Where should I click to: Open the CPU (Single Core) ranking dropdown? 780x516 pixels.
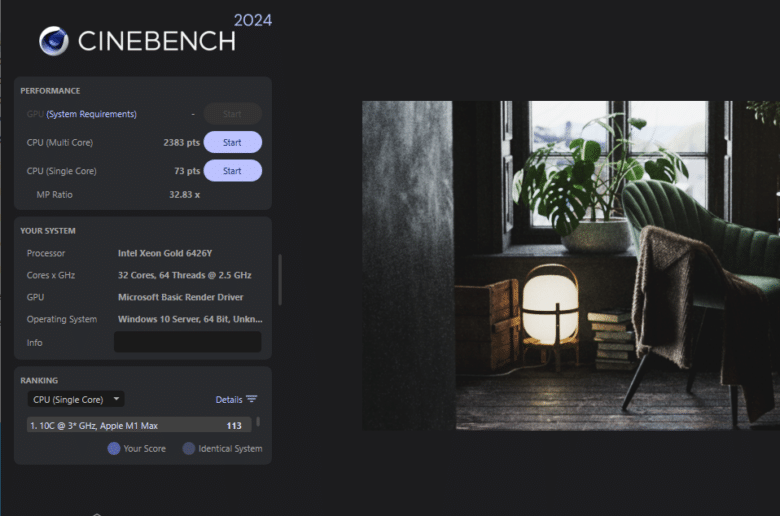(76, 399)
